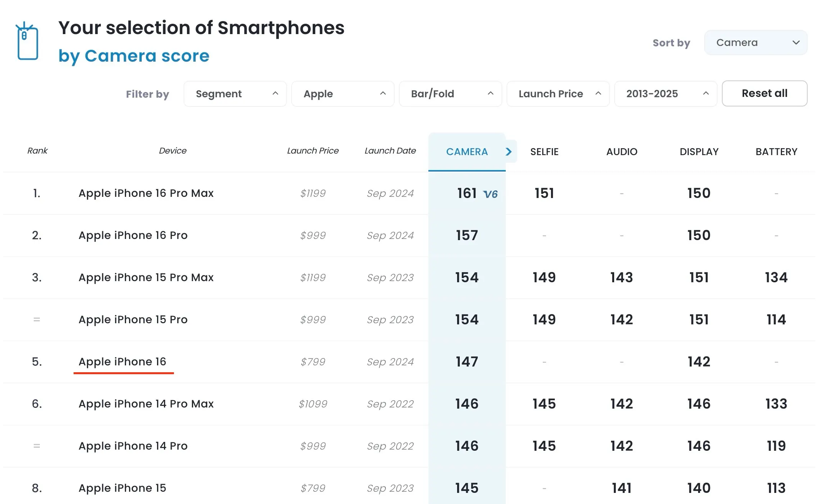The image size is (823, 504).
Task: Open the Launch Price filter
Action: 558,94
